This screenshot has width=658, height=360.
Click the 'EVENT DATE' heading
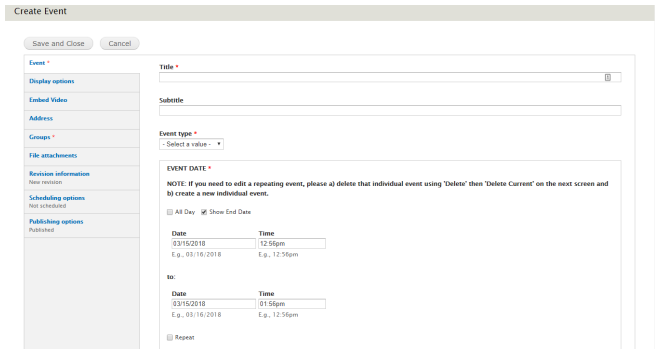pyautogui.click(x=186, y=169)
